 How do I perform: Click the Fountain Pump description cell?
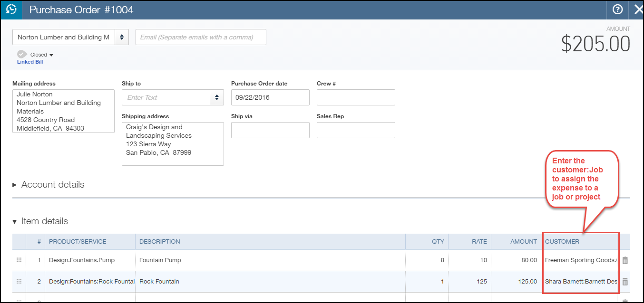click(x=270, y=260)
